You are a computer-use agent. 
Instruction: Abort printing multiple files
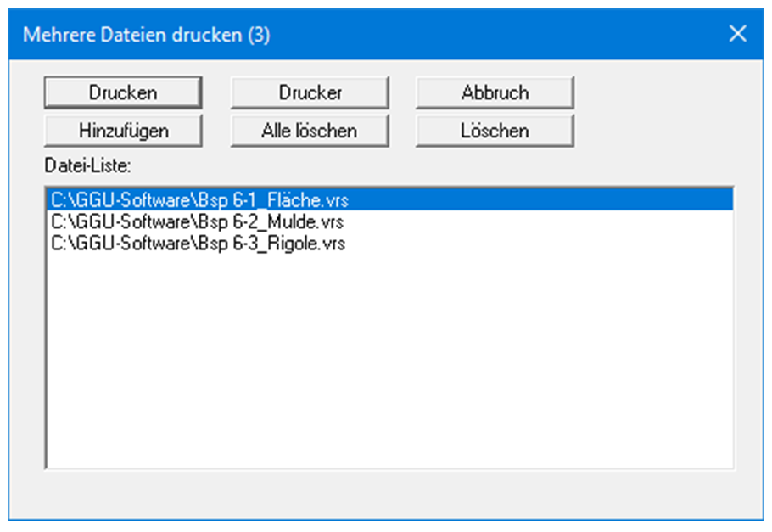[x=495, y=93]
